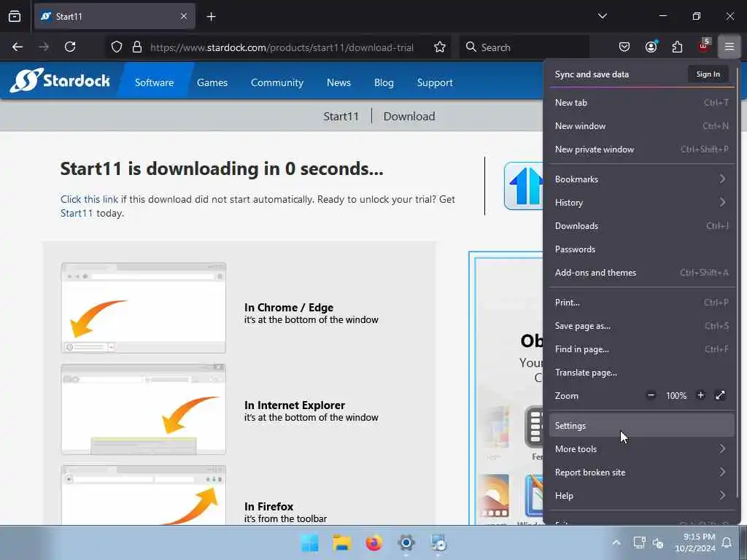
Task: Open the list all tabs chevron
Action: (x=602, y=16)
